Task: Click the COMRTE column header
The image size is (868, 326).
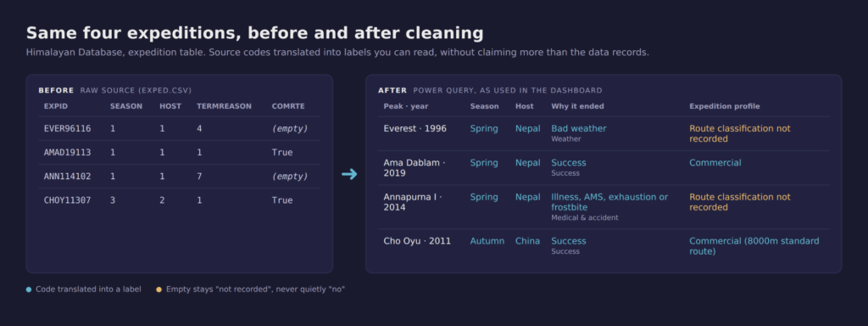Action: click(288, 106)
